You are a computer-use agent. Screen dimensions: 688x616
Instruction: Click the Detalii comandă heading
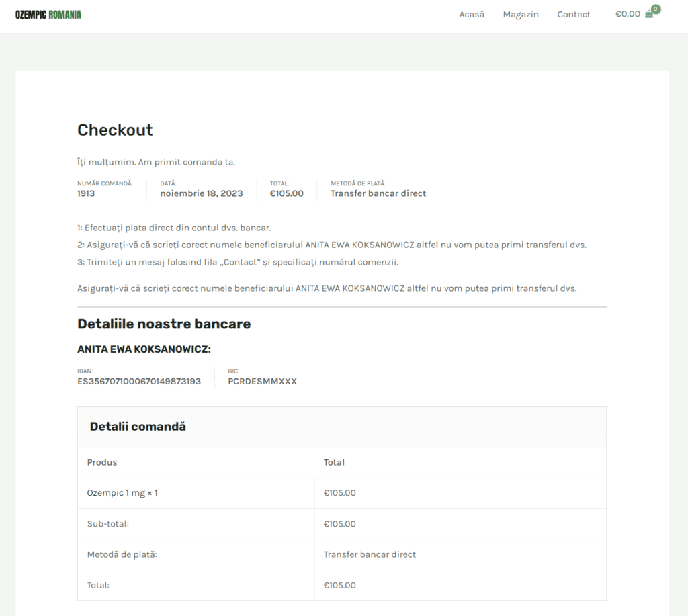click(138, 427)
